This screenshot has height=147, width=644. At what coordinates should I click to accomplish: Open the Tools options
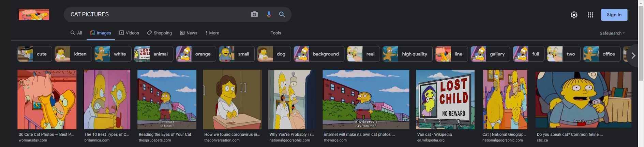[x=276, y=33]
